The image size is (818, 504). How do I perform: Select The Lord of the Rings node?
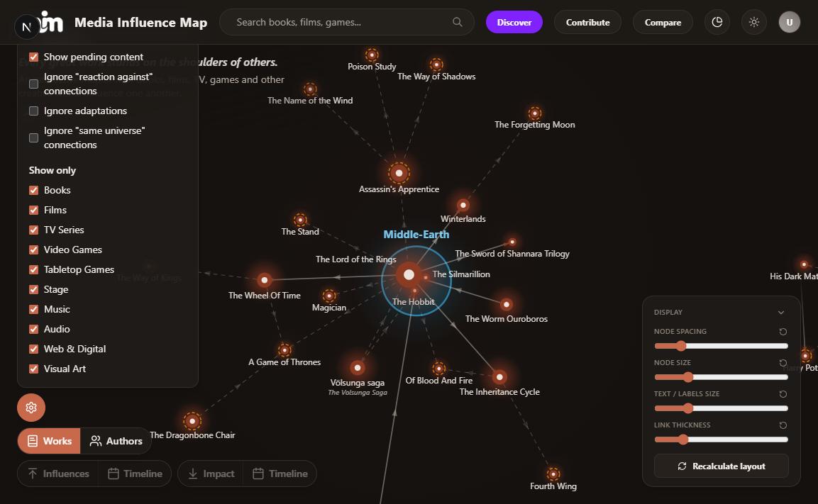tap(409, 274)
